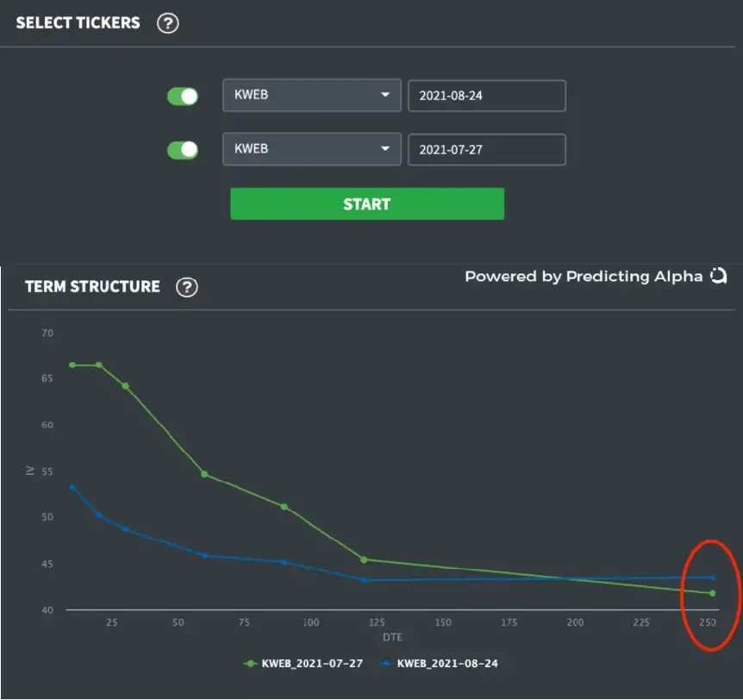Click green data point at 250 DTE
The image size is (743, 700).
(x=712, y=593)
